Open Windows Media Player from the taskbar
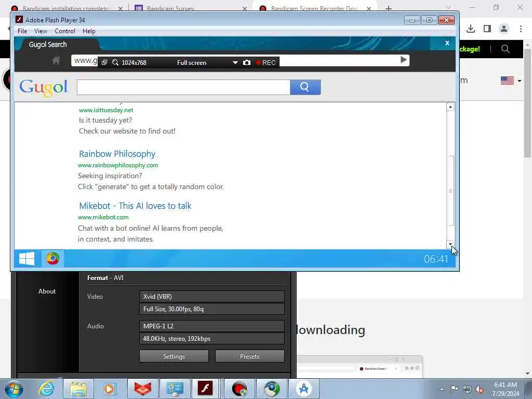 [x=110, y=389]
